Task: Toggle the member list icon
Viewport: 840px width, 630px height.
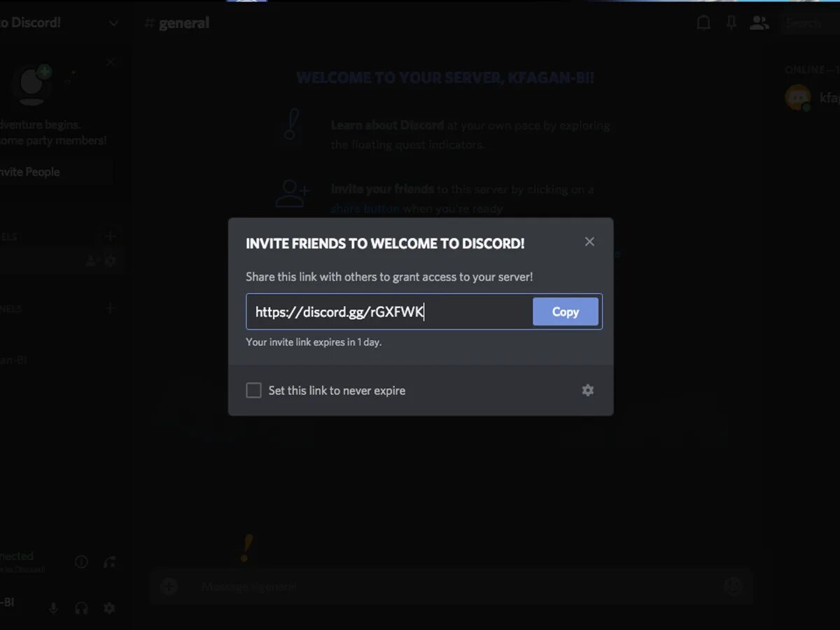Action: click(759, 23)
